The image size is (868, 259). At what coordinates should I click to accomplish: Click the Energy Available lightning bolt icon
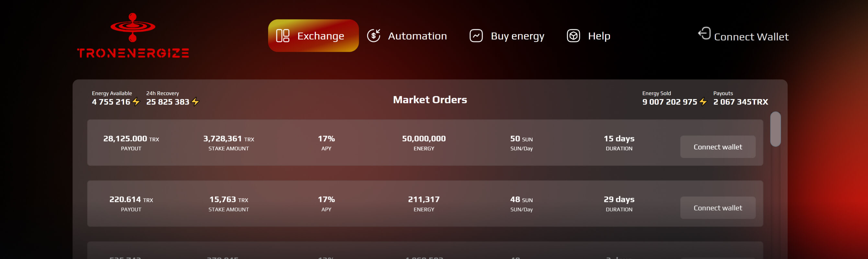[x=136, y=102]
